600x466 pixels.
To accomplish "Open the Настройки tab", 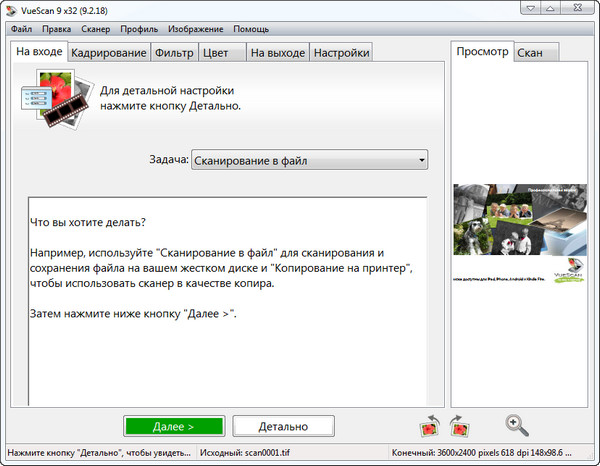I will pos(341,52).
